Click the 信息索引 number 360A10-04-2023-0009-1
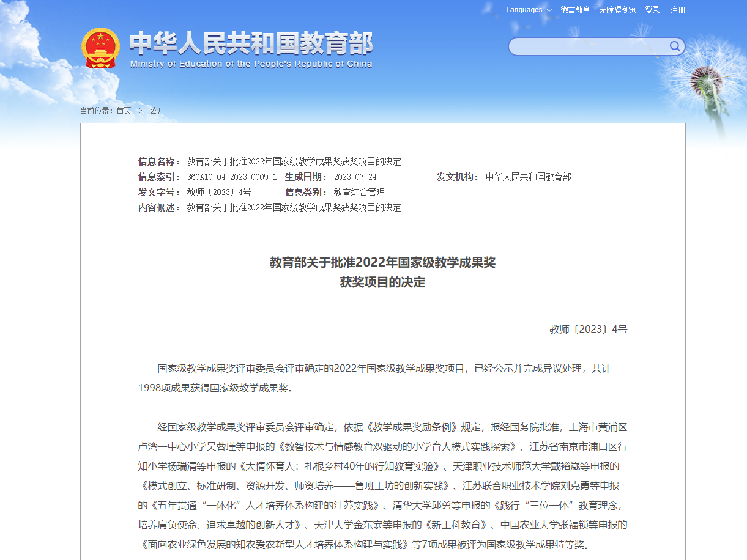 point(232,177)
